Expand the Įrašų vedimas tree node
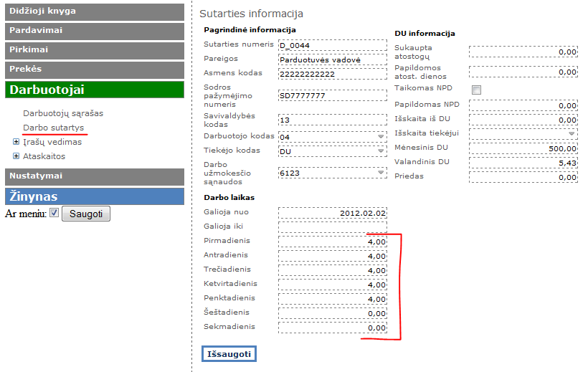Image resolution: width=588 pixels, height=372 pixels. [x=16, y=142]
